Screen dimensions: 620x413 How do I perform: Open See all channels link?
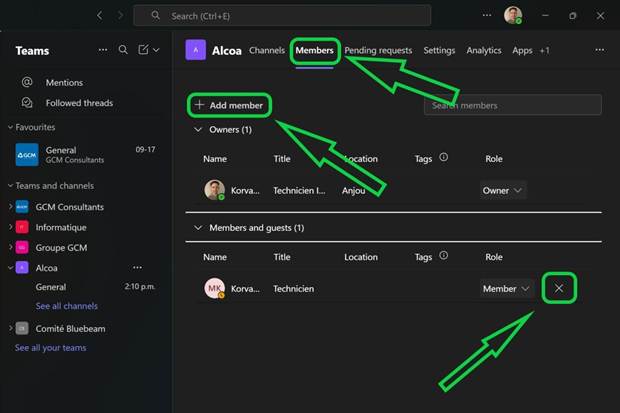(66, 306)
